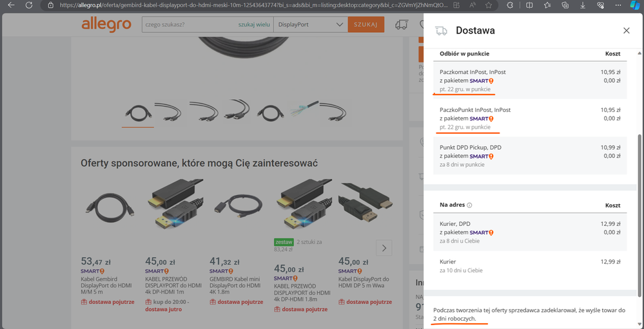Screen dimensions: 644x329
Task: Click the browser back arrow
Action: tap(11, 5)
